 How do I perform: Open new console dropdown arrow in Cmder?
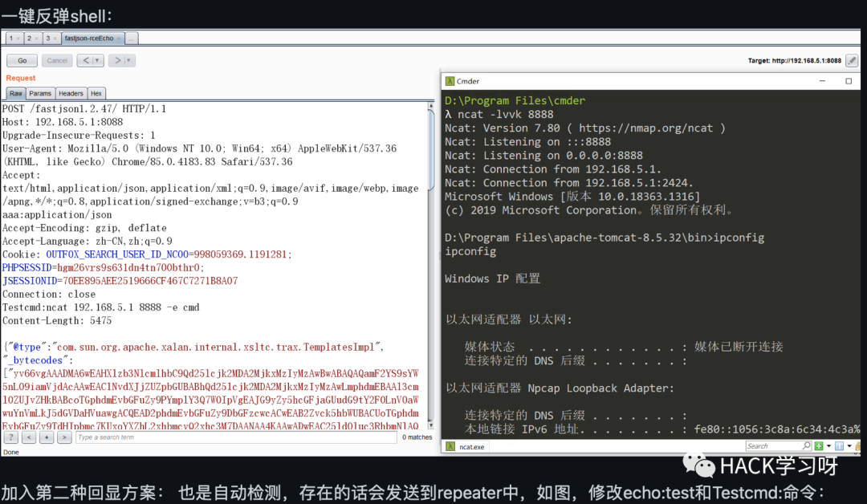pyautogui.click(x=828, y=446)
